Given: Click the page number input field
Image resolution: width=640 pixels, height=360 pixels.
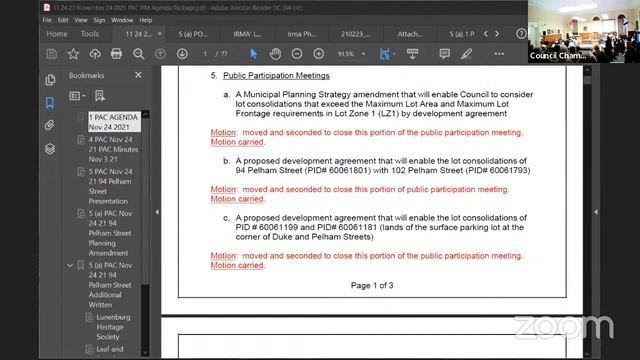Looking at the screenshot, I should tap(205, 54).
